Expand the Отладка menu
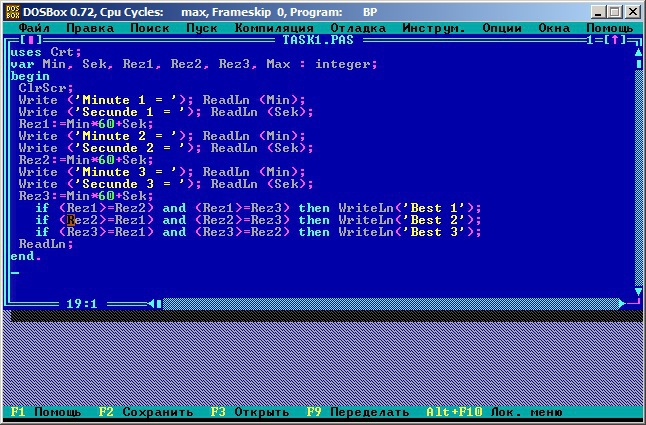 358,28
